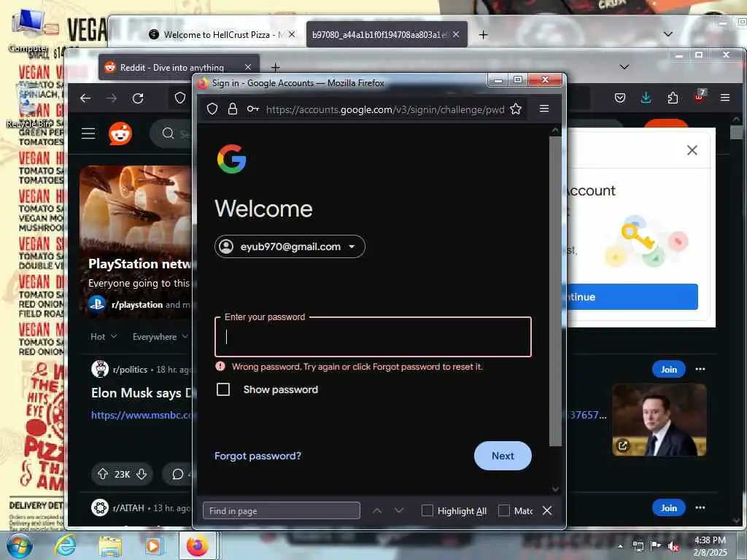Open Windows Explorer folder on taskbar
The width and height of the screenshot is (747, 560).
coord(110,547)
